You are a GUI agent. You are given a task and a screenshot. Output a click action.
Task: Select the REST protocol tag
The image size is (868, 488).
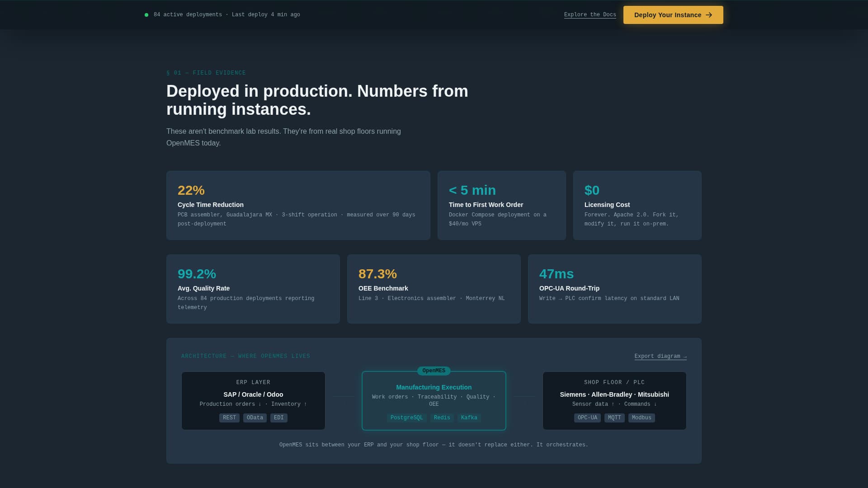pyautogui.click(x=229, y=418)
